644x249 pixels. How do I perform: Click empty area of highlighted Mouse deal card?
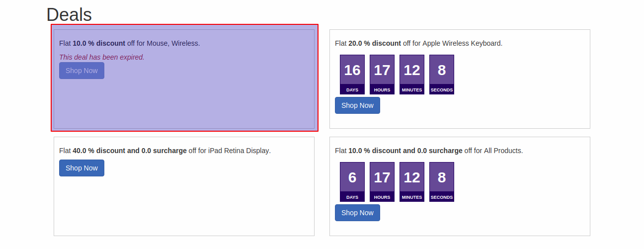pos(199,104)
